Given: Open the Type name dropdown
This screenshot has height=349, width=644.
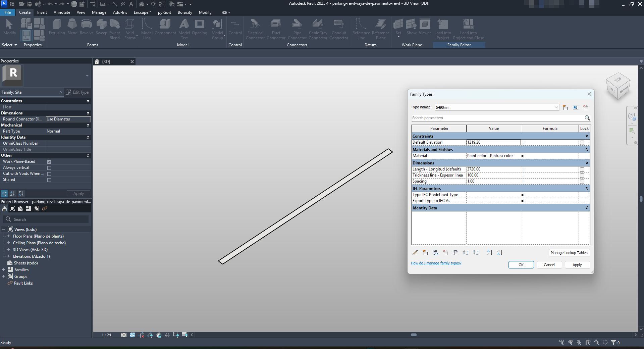Looking at the screenshot, I should tap(556, 107).
